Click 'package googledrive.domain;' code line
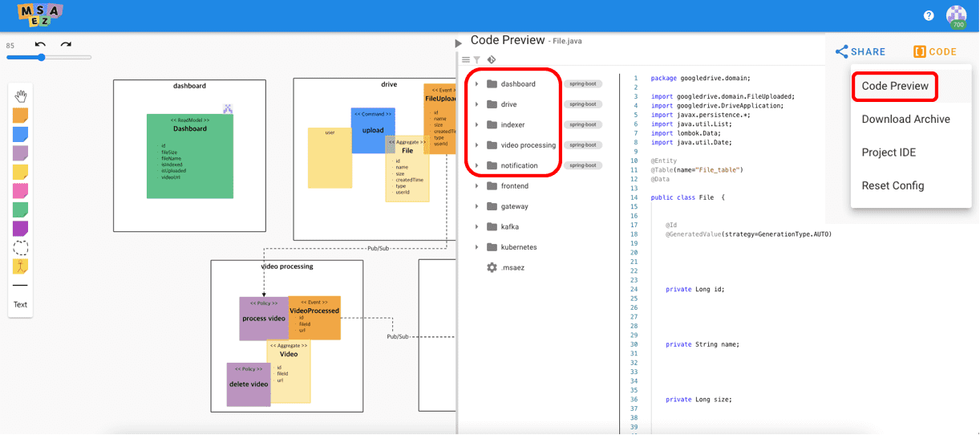 tap(701, 79)
